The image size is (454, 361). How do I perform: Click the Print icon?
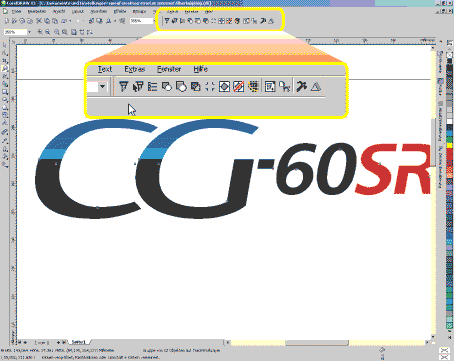(30, 21)
